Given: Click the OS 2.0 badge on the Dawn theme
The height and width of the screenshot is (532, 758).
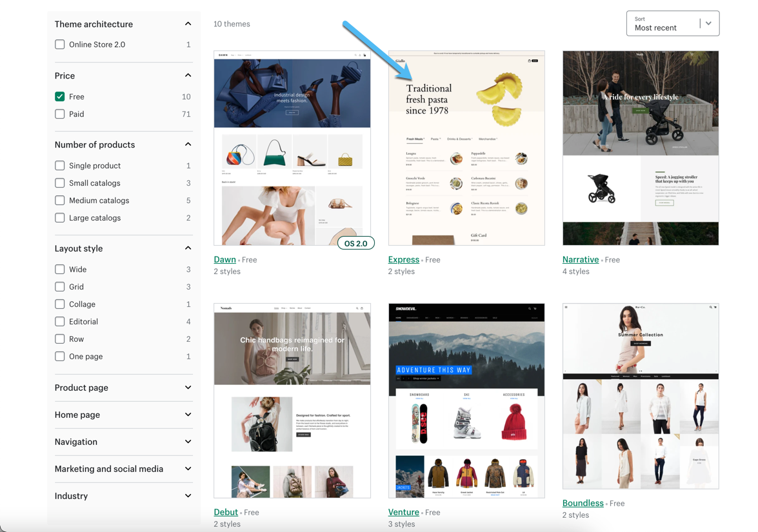Looking at the screenshot, I should tap(355, 243).
